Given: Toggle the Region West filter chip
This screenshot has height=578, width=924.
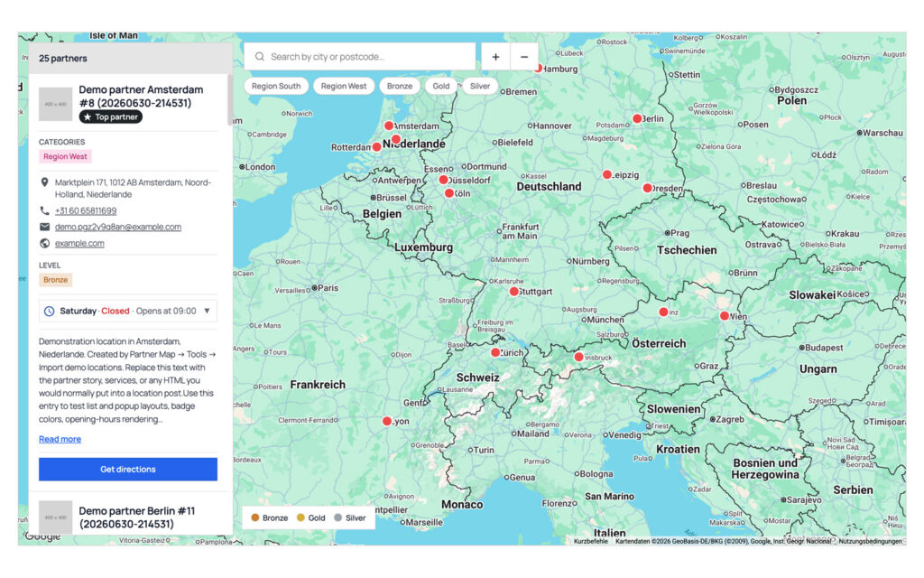Looking at the screenshot, I should point(344,86).
